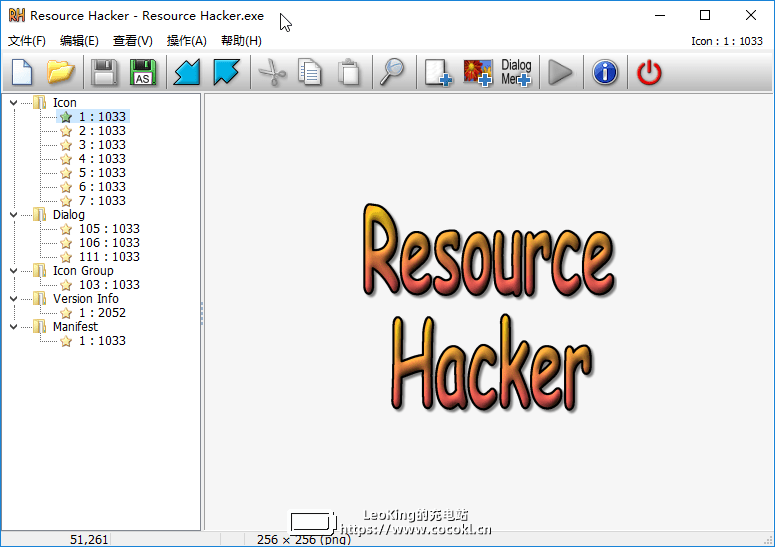Click the Manifest folder icon
Screen dimensions: 775x547
[40, 327]
